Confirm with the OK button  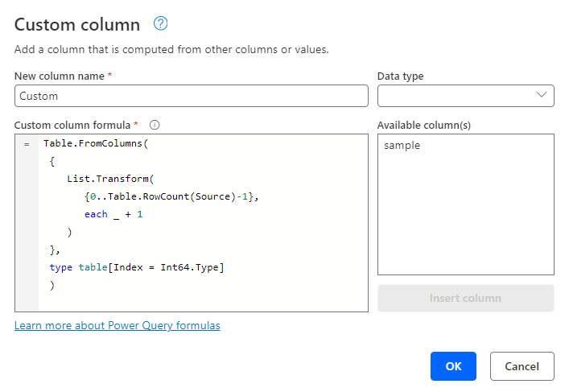[453, 366]
